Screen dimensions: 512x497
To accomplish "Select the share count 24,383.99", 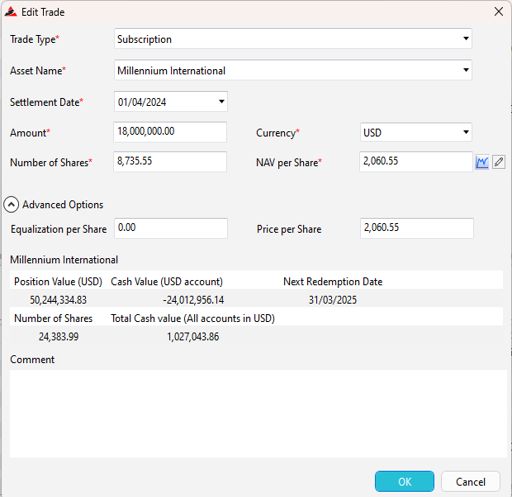I will click(x=59, y=337).
